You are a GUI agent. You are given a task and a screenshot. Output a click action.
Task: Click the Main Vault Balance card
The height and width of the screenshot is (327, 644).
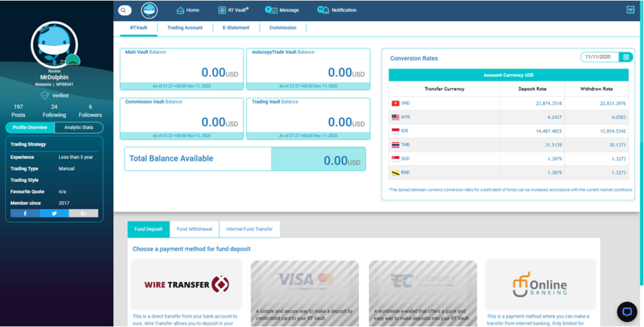[x=182, y=69]
